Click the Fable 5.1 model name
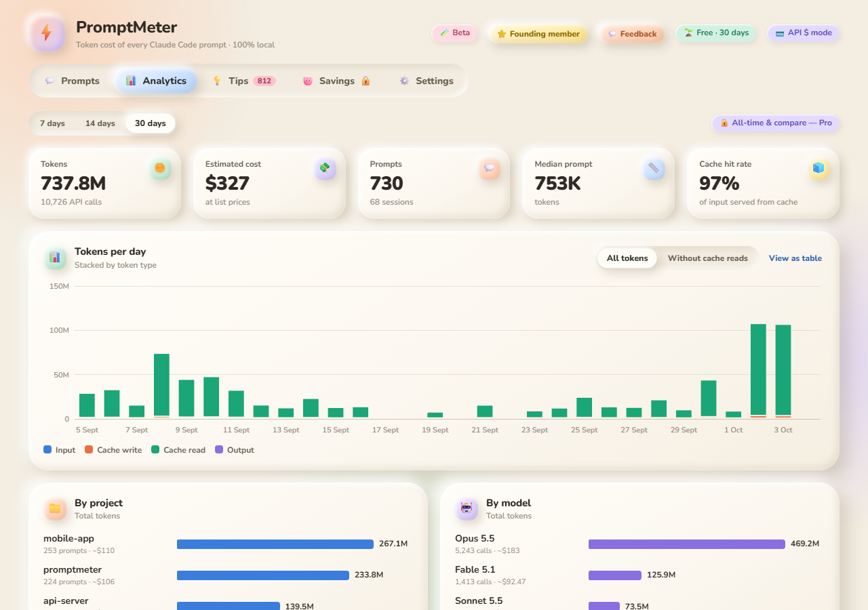Viewport: 868px width, 610px height. click(475, 570)
